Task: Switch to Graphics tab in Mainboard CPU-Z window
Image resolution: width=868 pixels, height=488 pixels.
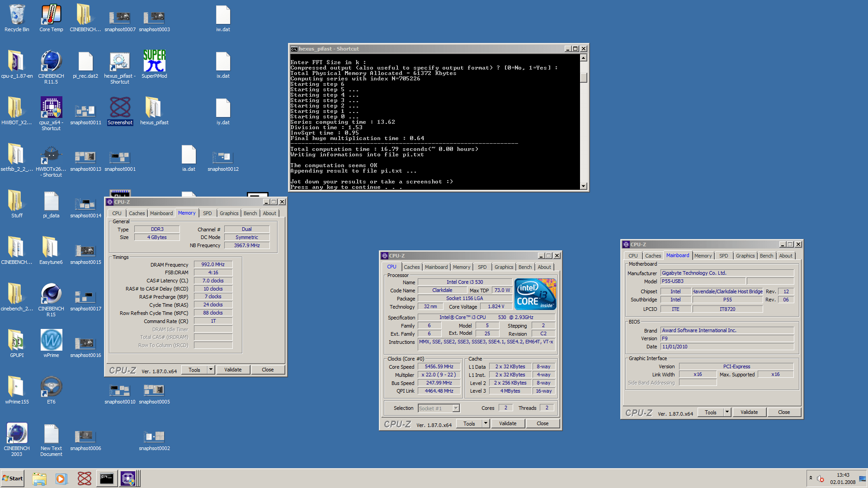Action: pyautogui.click(x=745, y=256)
